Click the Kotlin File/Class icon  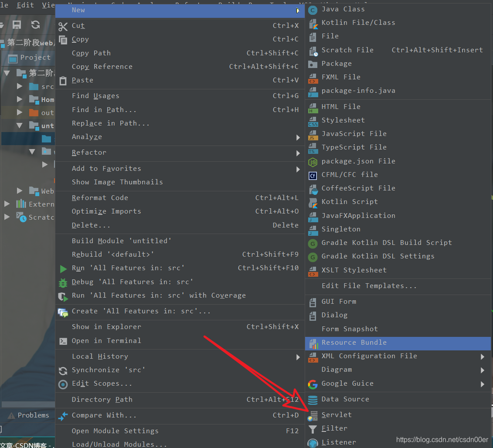[313, 24]
